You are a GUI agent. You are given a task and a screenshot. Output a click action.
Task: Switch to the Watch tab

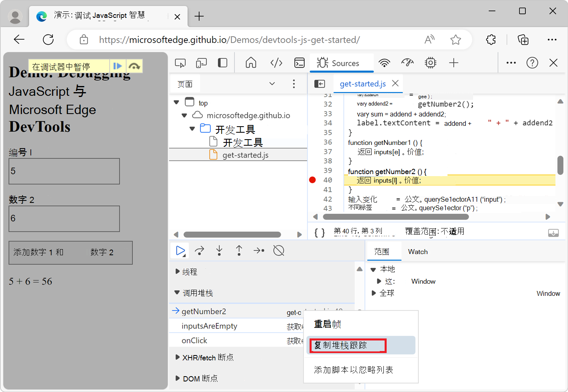pos(417,252)
